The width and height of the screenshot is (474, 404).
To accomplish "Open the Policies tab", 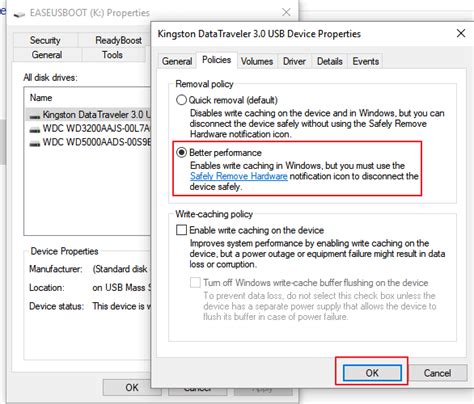I will (217, 60).
